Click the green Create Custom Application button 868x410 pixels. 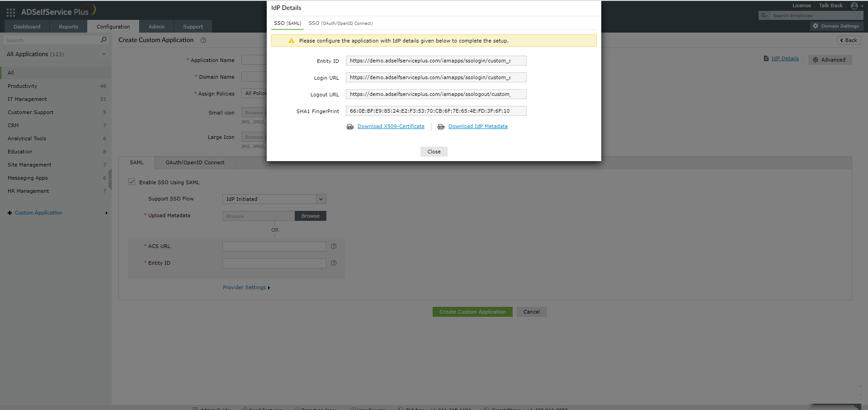pos(472,312)
